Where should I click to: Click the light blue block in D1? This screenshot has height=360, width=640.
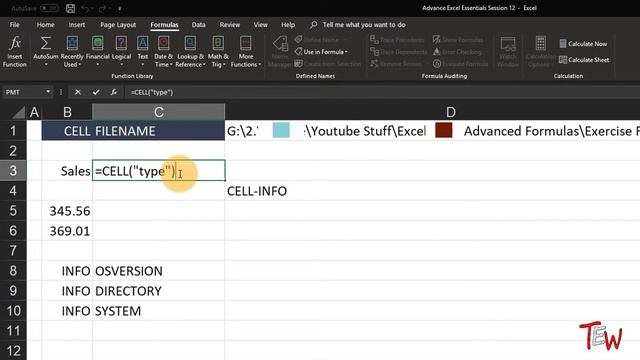point(281,130)
